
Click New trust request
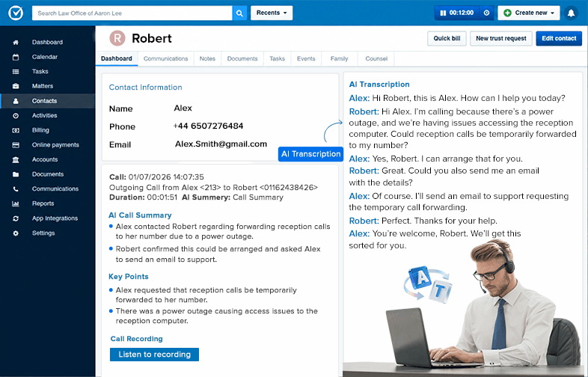(501, 38)
